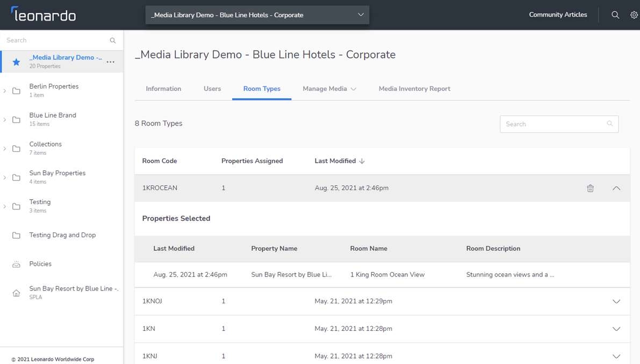The height and width of the screenshot is (364, 640).
Task: Open the property selector dropdown in header
Action: coord(257,15)
